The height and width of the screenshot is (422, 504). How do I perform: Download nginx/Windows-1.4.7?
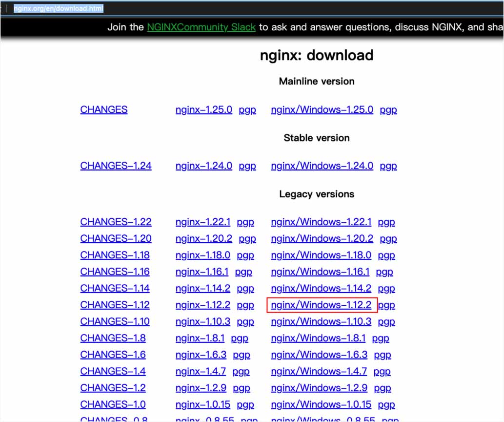click(x=319, y=372)
